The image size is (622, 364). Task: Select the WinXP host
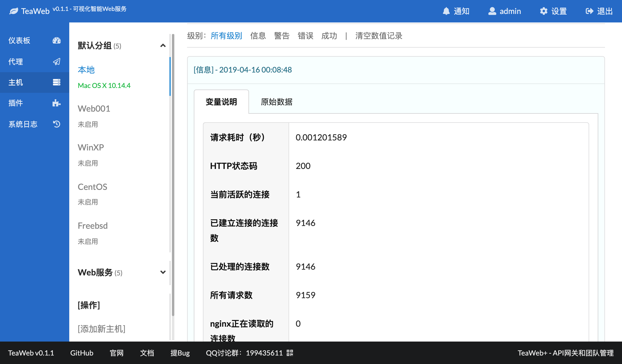point(91,147)
